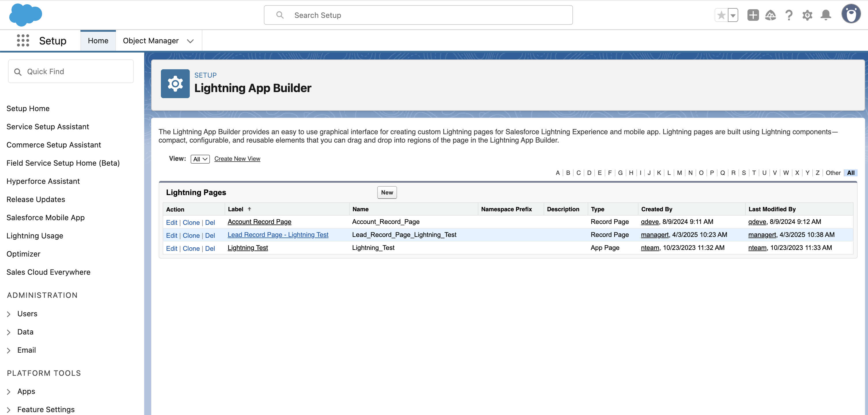Click the magnifier icon in Quick Find

click(18, 72)
